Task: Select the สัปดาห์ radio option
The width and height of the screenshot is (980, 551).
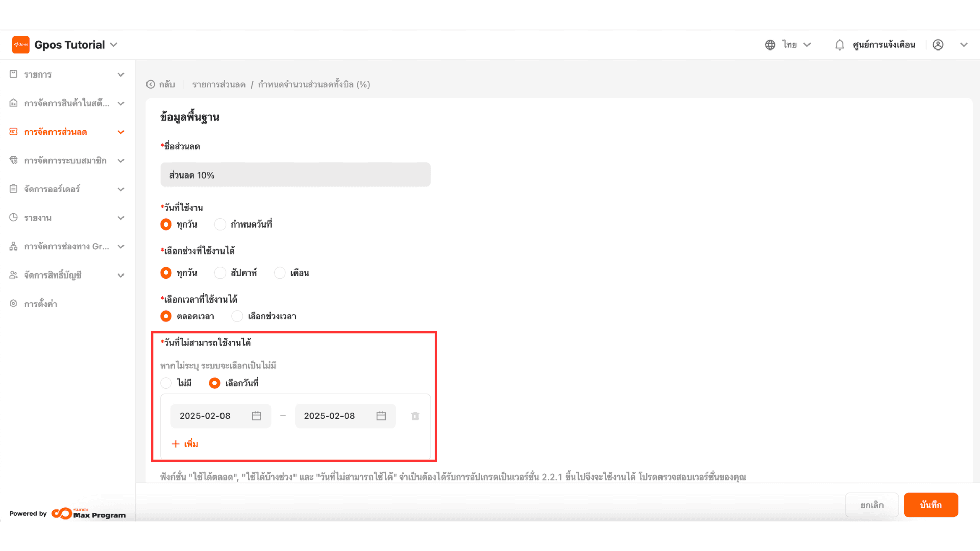Action: 220,273
